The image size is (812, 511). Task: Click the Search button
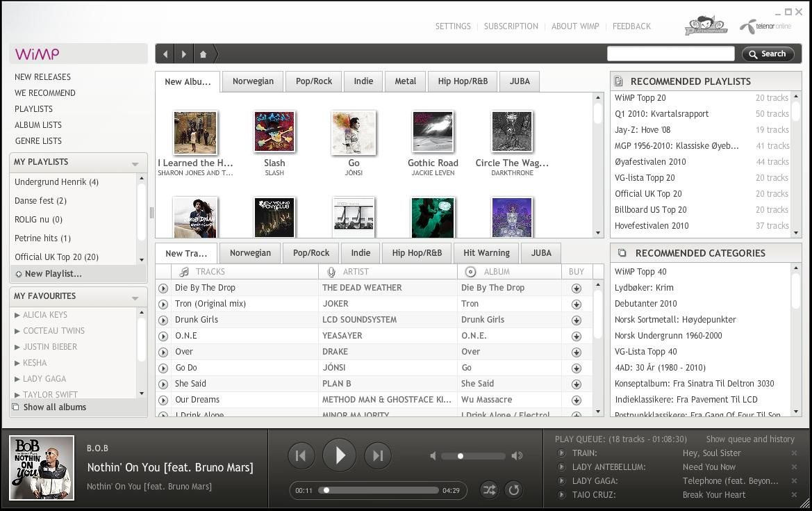tap(767, 54)
